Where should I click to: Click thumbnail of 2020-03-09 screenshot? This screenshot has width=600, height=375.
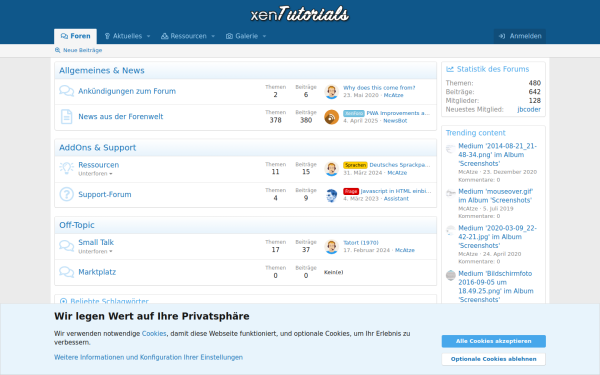click(x=450, y=230)
